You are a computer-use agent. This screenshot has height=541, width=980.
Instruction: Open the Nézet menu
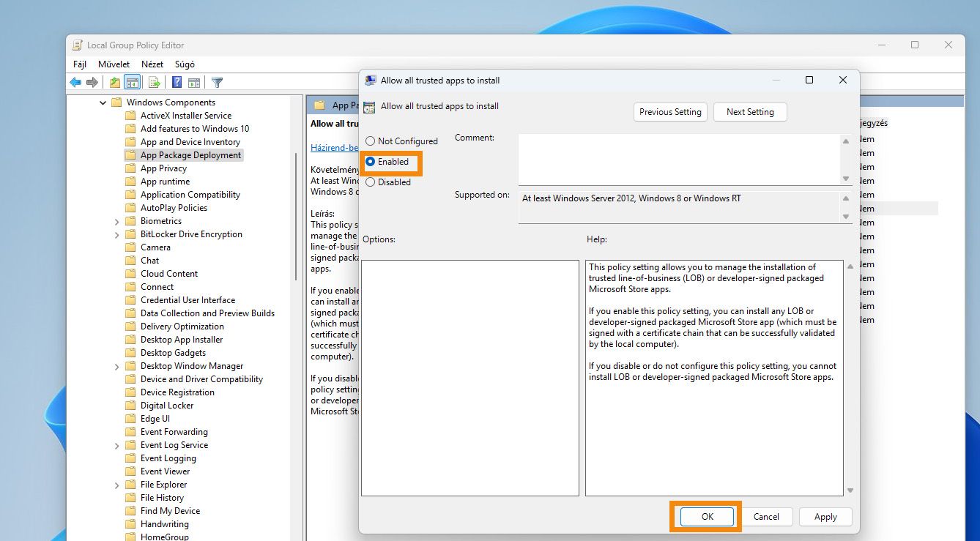(x=152, y=64)
